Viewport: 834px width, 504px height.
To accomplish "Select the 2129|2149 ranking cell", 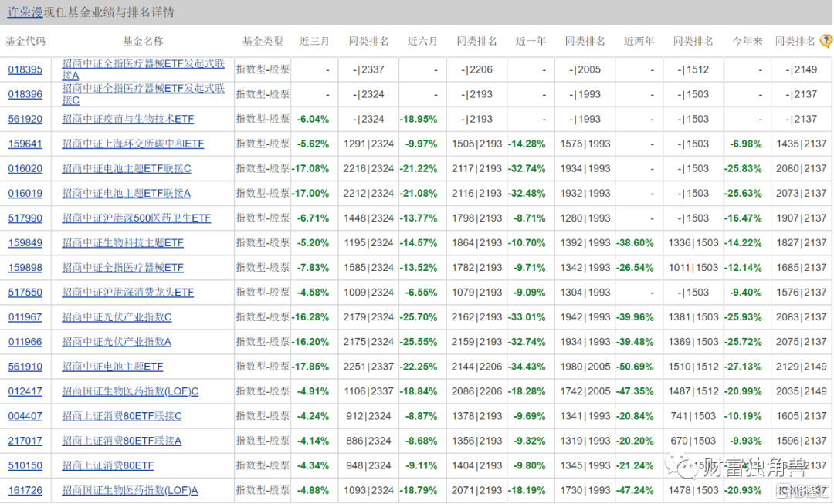I will (x=801, y=367).
